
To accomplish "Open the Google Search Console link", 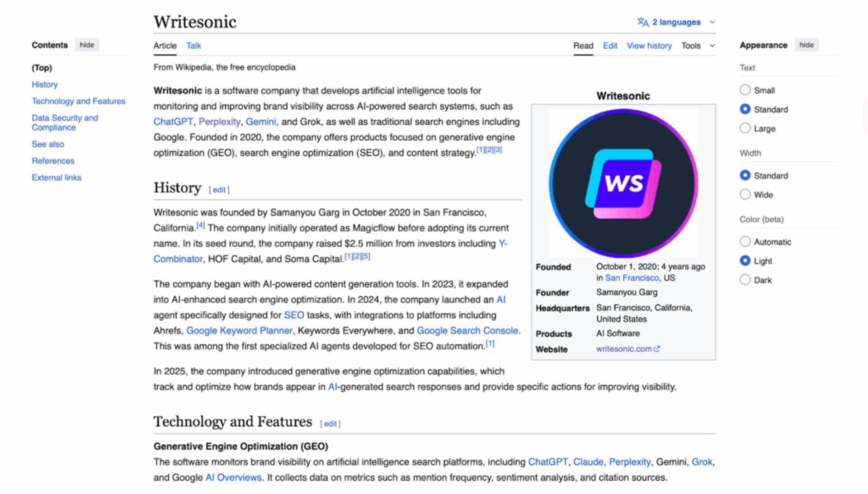I will click(x=467, y=331).
